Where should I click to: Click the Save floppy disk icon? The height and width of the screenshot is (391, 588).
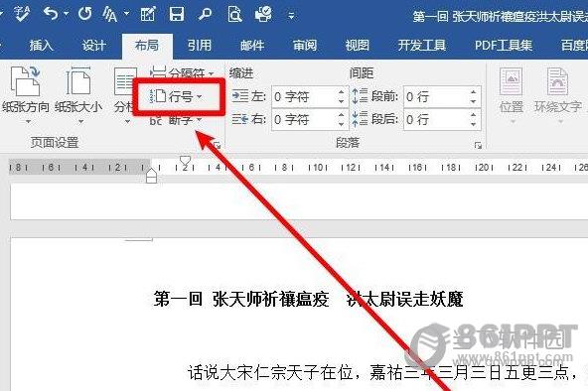click(x=176, y=14)
